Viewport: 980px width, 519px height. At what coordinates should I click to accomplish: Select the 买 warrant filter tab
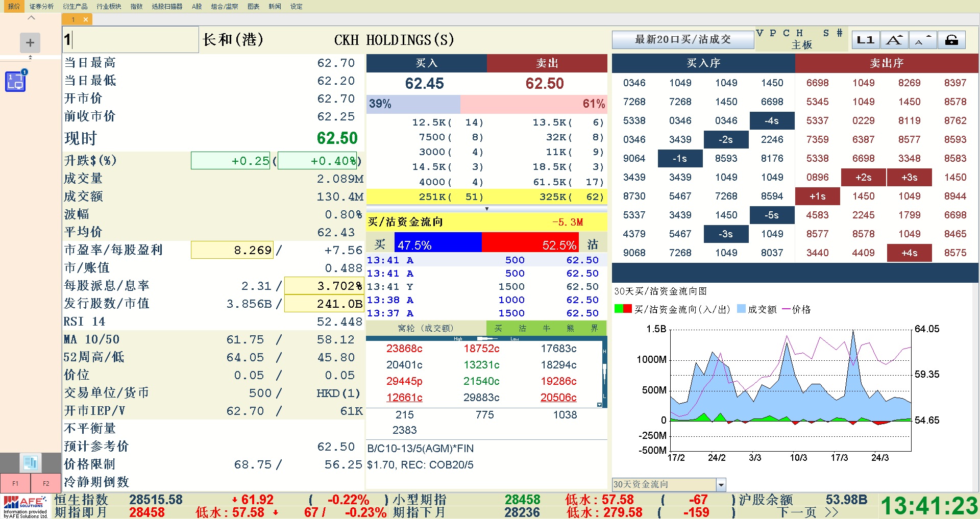498,328
